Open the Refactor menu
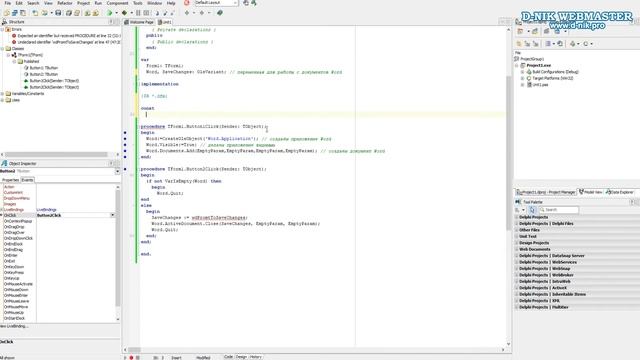The height and width of the screenshot is (360, 640). click(64, 3)
